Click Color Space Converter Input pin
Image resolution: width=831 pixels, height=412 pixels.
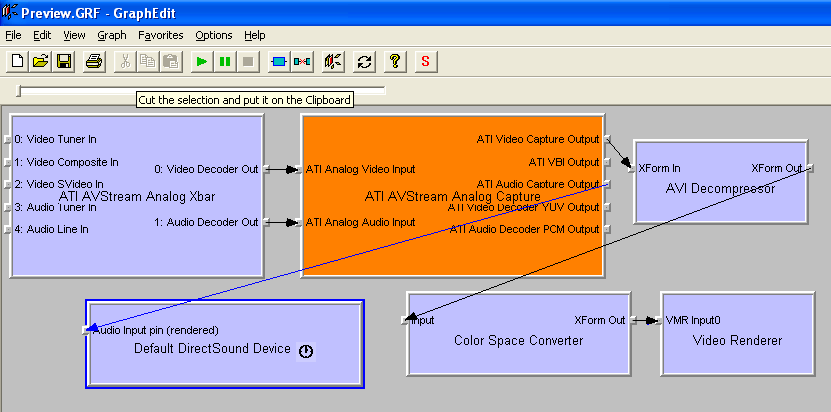click(x=405, y=320)
